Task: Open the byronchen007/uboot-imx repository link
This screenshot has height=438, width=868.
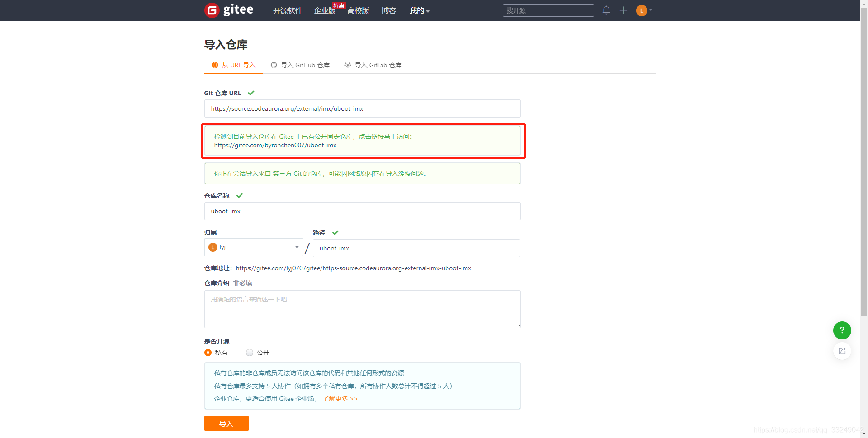Action: pyautogui.click(x=275, y=145)
